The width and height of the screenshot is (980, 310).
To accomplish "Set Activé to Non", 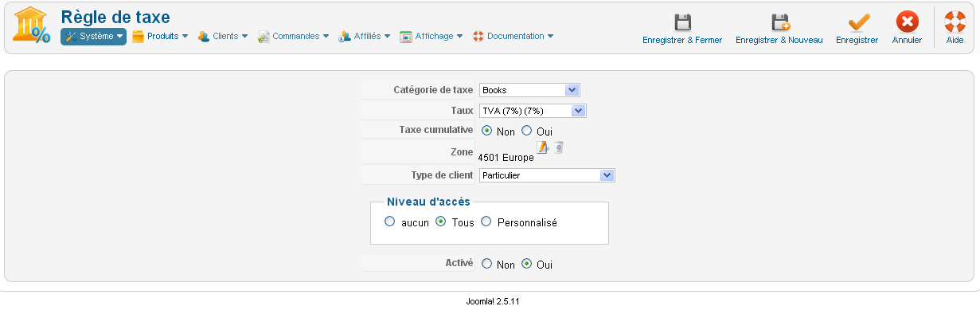I will click(487, 264).
